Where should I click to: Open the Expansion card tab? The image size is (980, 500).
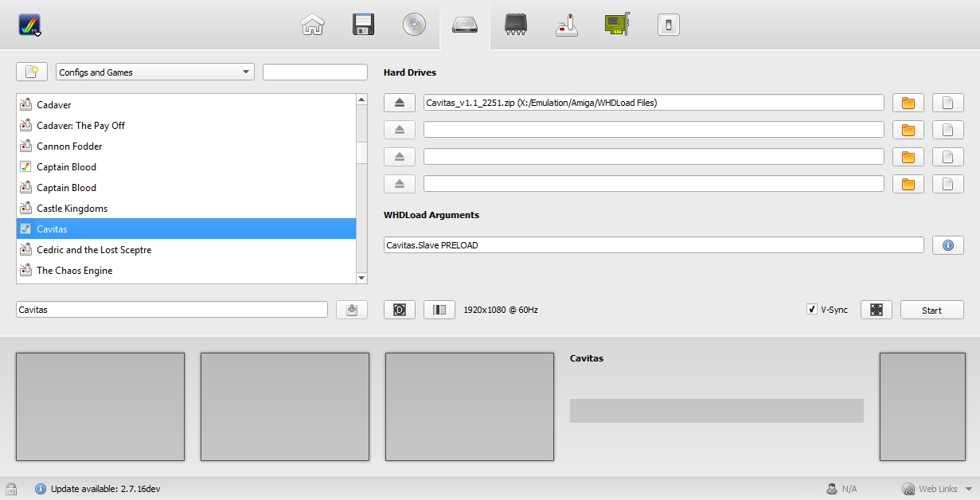[618, 25]
